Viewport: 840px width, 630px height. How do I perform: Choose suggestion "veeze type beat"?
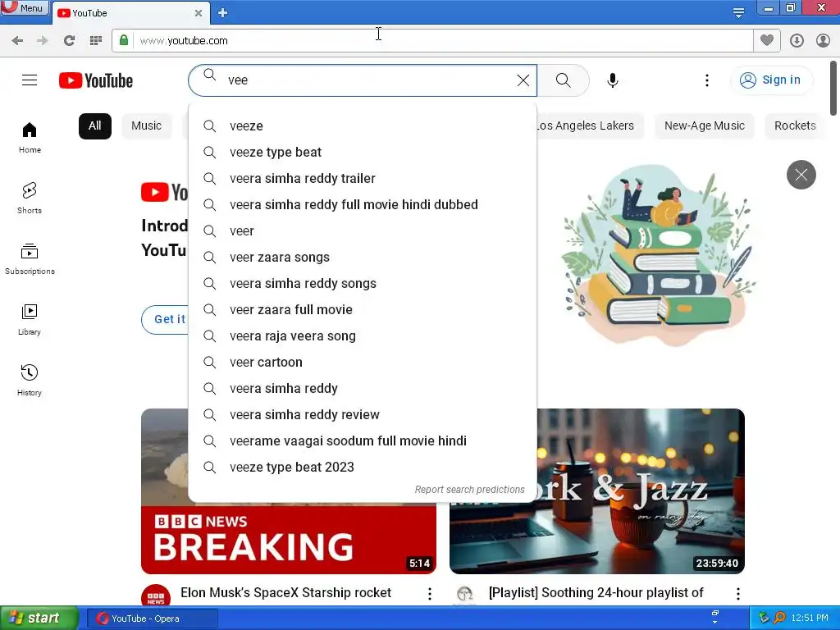click(363, 152)
